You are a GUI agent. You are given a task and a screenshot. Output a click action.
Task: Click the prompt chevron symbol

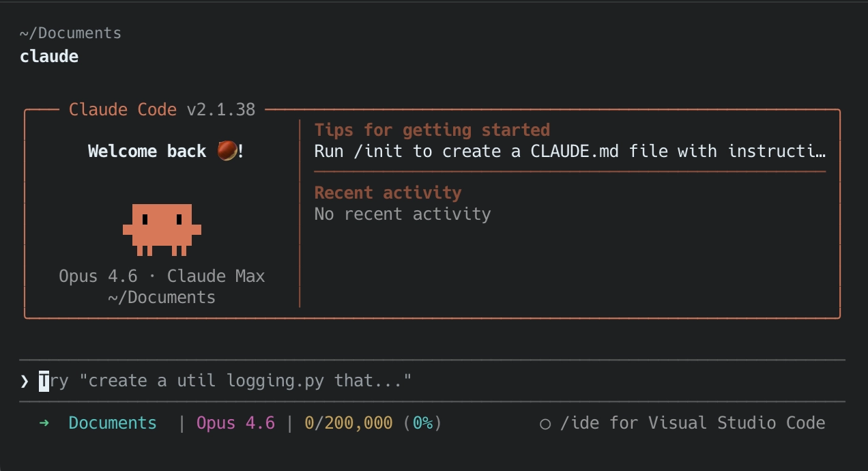pyautogui.click(x=25, y=381)
